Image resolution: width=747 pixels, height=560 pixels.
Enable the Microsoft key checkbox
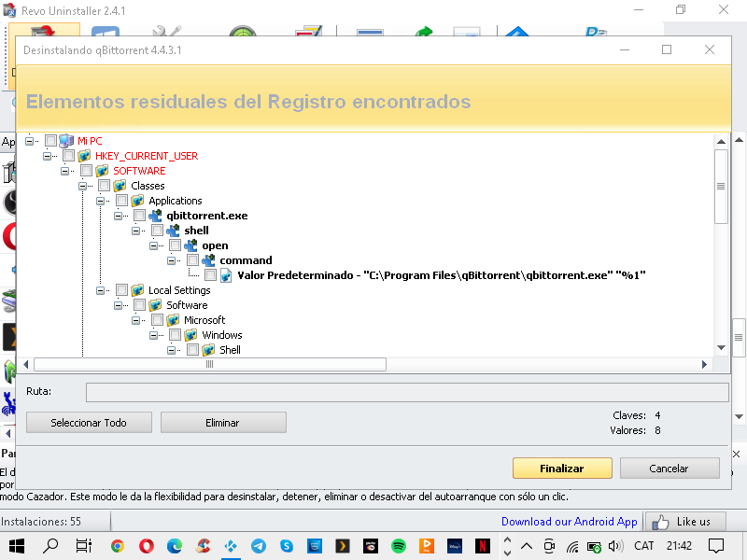pos(157,320)
